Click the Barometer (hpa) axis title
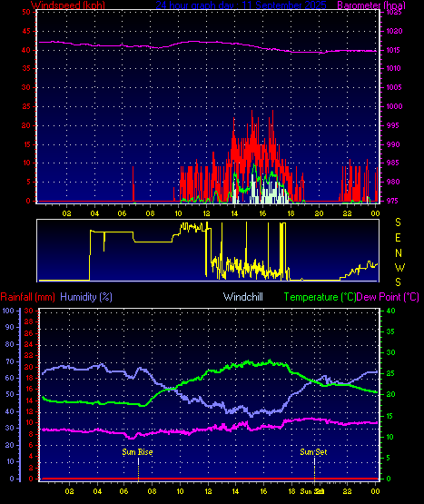This screenshot has width=424, height=504. pyautogui.click(x=371, y=5)
